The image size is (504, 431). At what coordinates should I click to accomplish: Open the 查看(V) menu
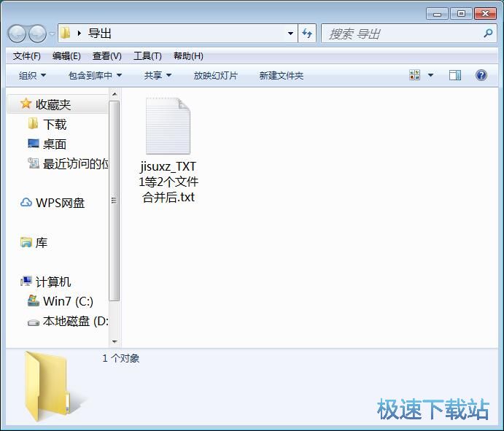(x=107, y=56)
